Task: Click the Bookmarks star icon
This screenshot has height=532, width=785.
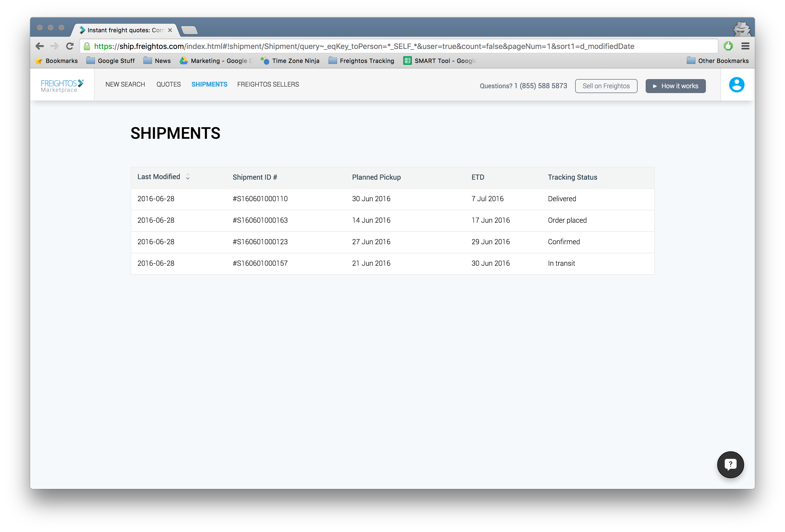Action: coord(39,61)
